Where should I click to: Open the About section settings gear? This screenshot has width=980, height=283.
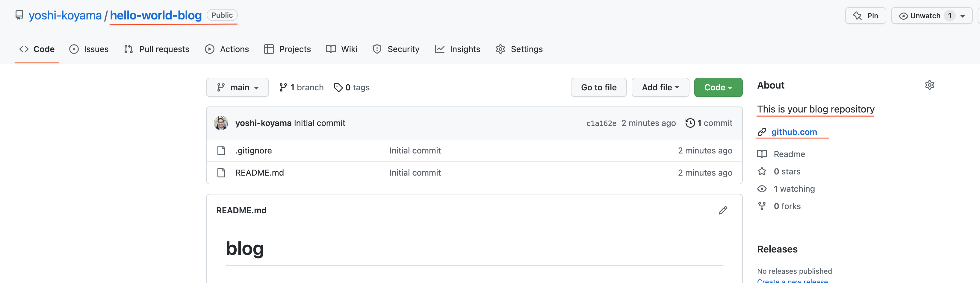point(929,85)
